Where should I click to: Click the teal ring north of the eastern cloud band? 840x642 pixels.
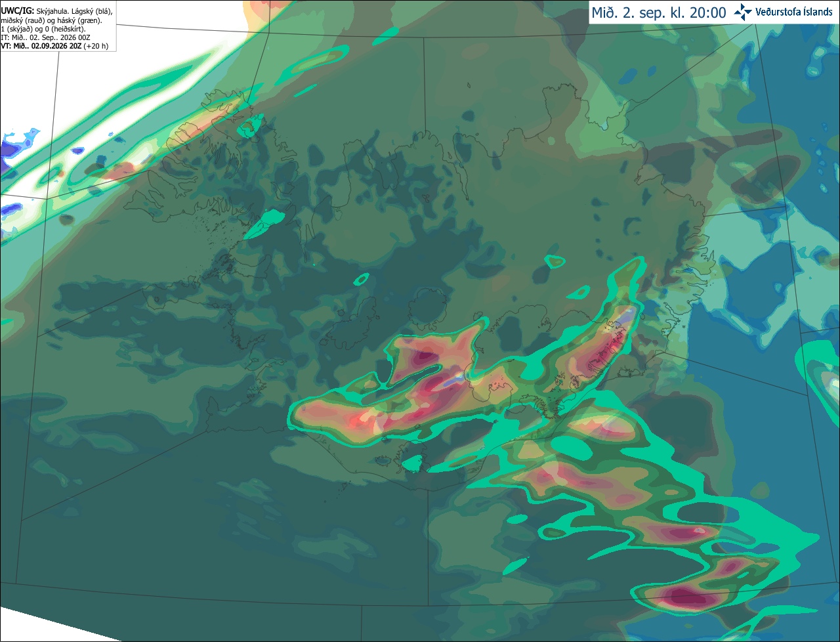(555, 261)
